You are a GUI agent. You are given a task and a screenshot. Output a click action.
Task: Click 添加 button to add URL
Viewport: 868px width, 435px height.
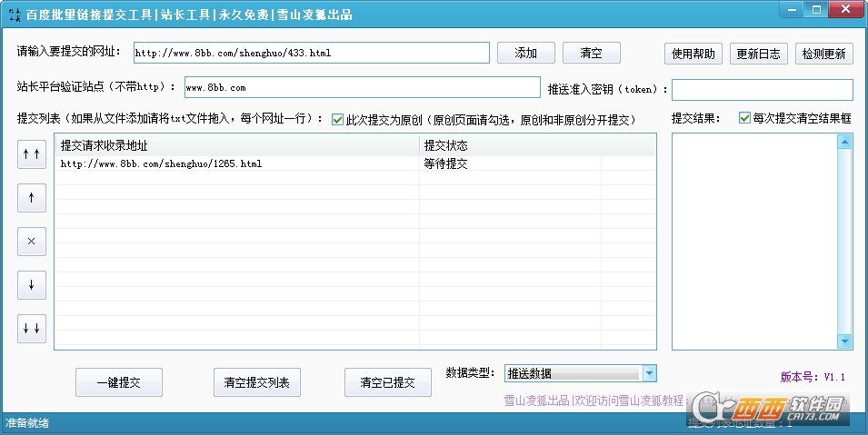tap(526, 54)
